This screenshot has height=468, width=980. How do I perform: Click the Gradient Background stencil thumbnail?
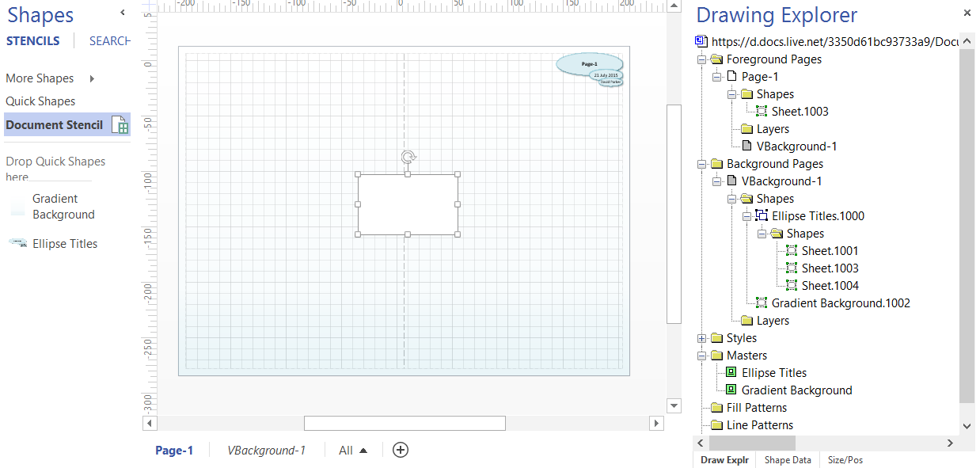coord(17,207)
